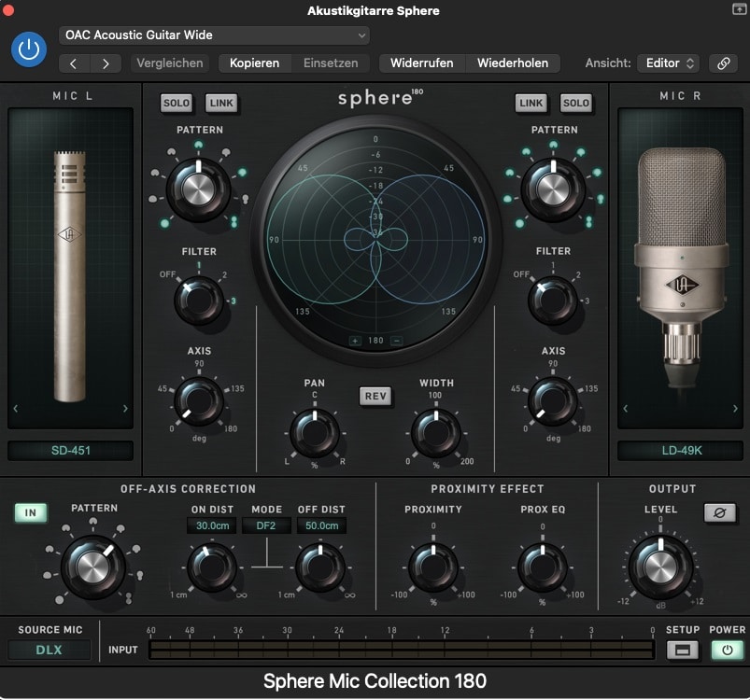The image size is (750, 700).
Task: Click the Widerrufen undo button
Action: click(x=422, y=63)
